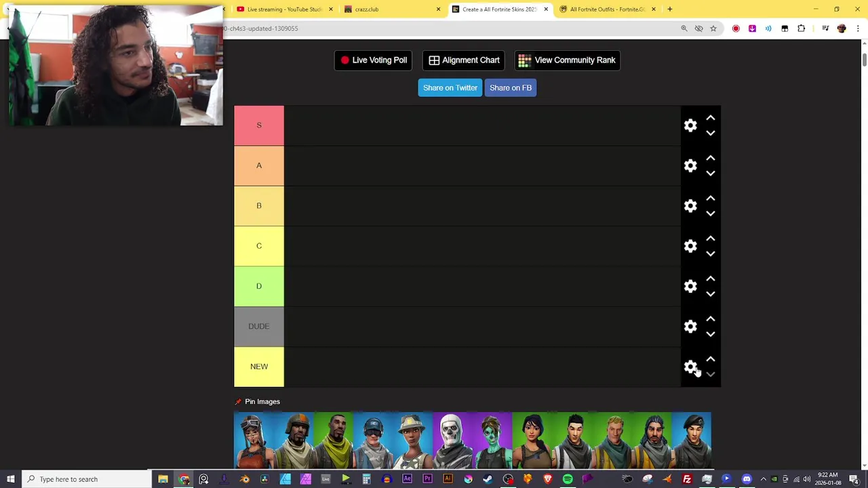868x488 pixels.
Task: Open settings gear for the A tier
Action: [690, 165]
